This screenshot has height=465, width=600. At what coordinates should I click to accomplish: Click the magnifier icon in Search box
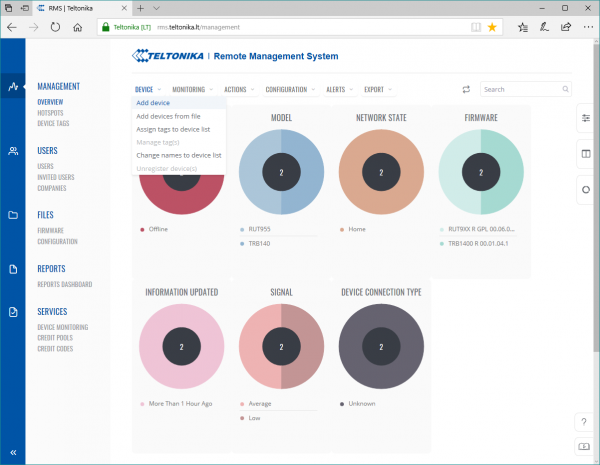tap(565, 89)
